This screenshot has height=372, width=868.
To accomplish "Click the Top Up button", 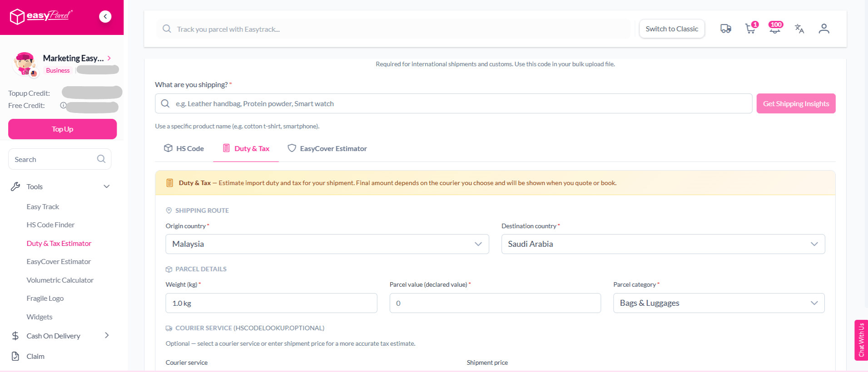I will pyautogui.click(x=63, y=129).
